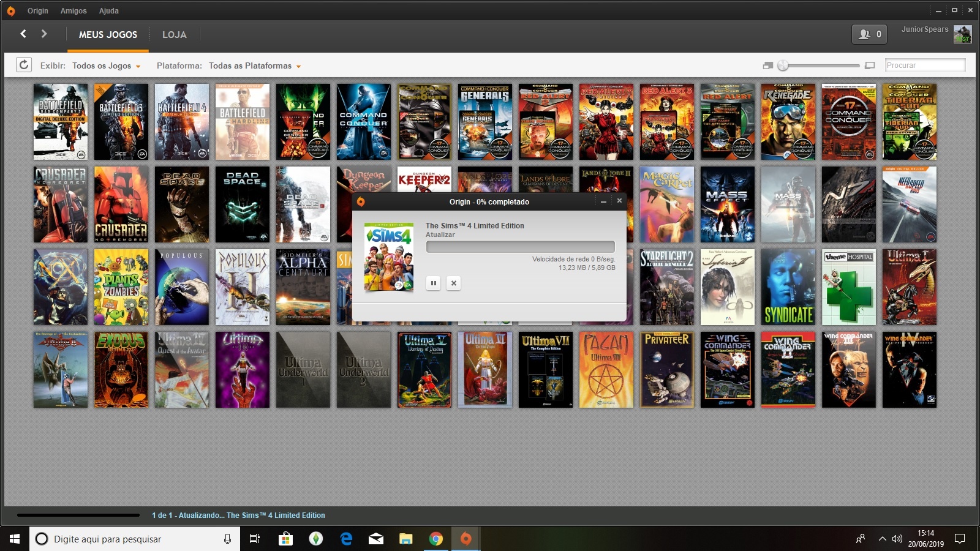Click microphone icon in Windows search

coord(227,539)
